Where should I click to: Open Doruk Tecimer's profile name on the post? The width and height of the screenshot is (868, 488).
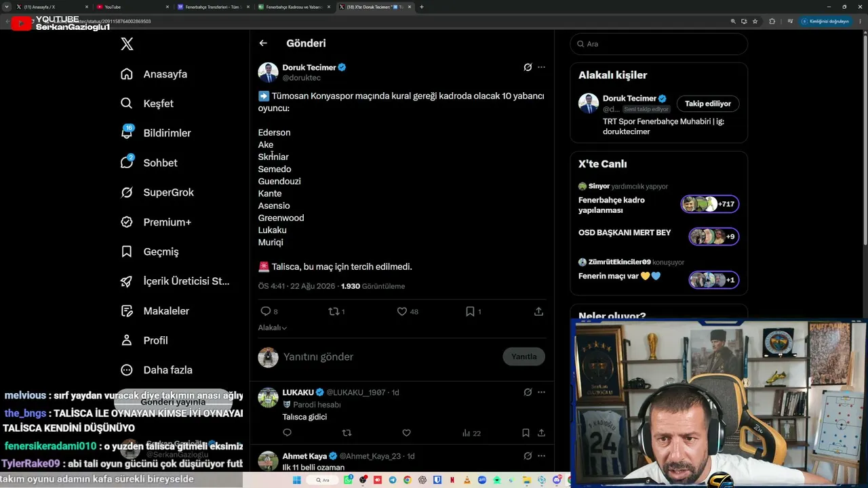[309, 67]
